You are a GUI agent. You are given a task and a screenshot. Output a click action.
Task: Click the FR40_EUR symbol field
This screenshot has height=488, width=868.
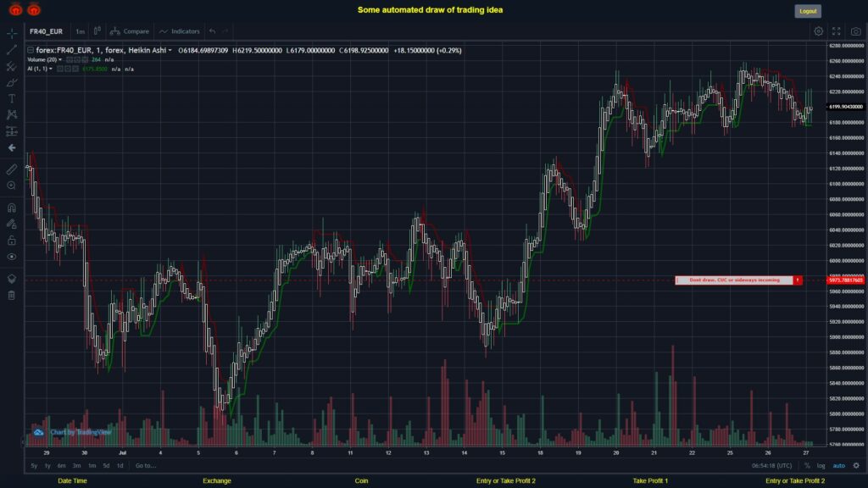pyautogui.click(x=47, y=31)
